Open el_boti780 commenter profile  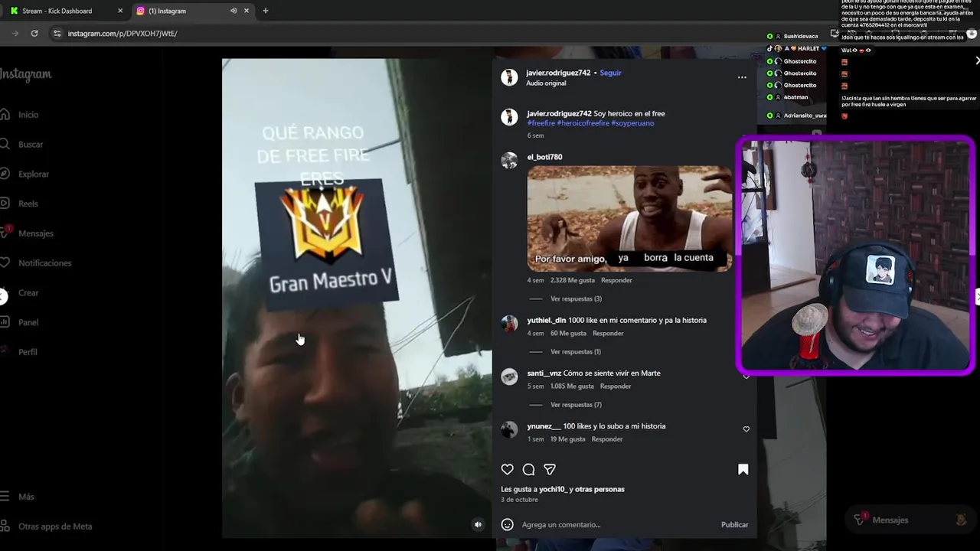coord(544,157)
